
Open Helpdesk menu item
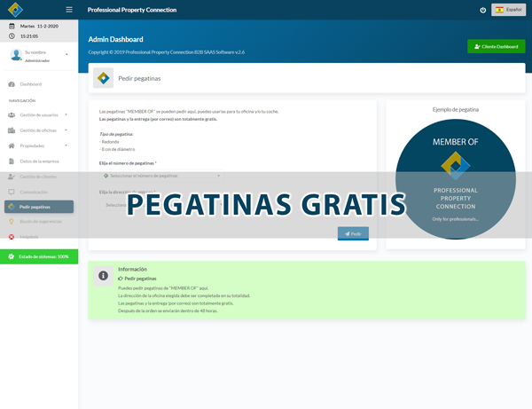(29, 237)
